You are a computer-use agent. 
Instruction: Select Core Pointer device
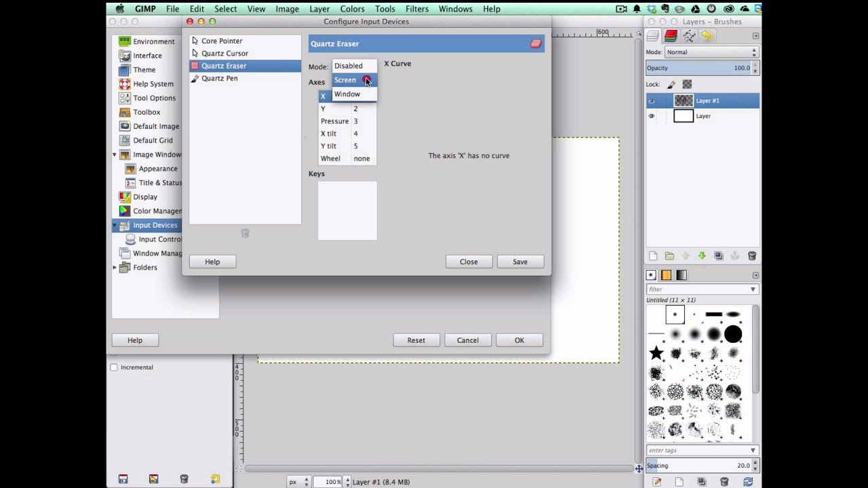(x=245, y=41)
